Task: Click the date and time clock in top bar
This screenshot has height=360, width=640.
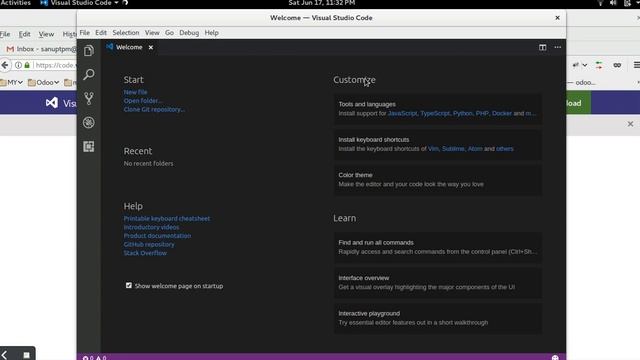Action: 322,3
